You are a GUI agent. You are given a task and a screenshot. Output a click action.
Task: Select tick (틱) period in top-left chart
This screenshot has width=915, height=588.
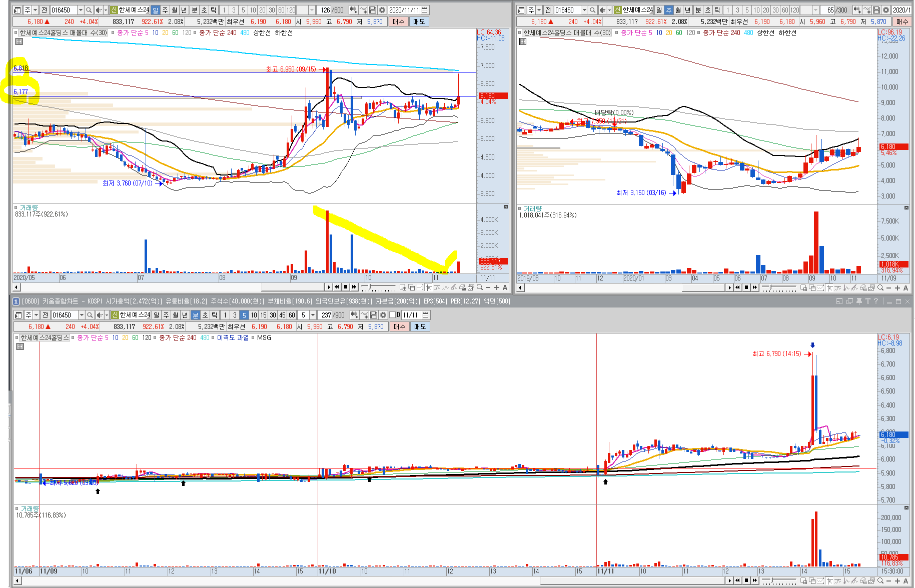click(214, 10)
